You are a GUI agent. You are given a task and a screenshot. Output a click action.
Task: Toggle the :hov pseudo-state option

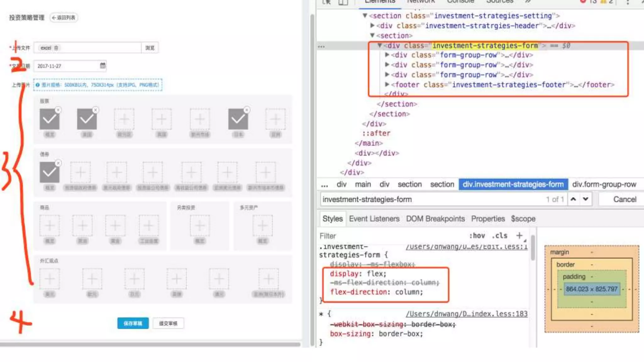coord(477,236)
